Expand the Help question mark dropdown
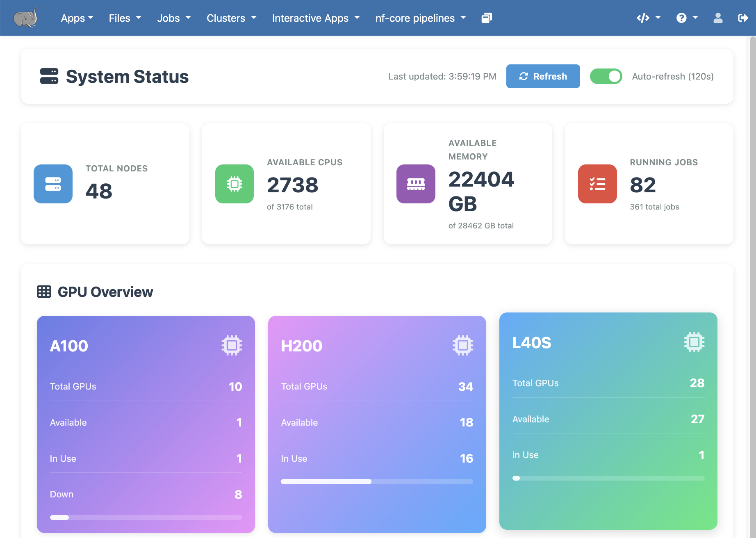 pos(687,18)
